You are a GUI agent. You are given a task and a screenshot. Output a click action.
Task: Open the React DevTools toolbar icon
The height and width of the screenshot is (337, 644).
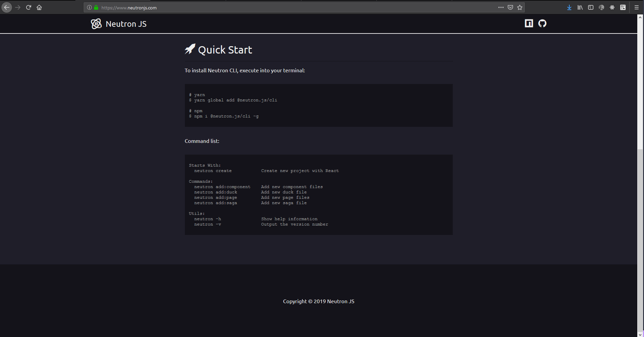612,7
